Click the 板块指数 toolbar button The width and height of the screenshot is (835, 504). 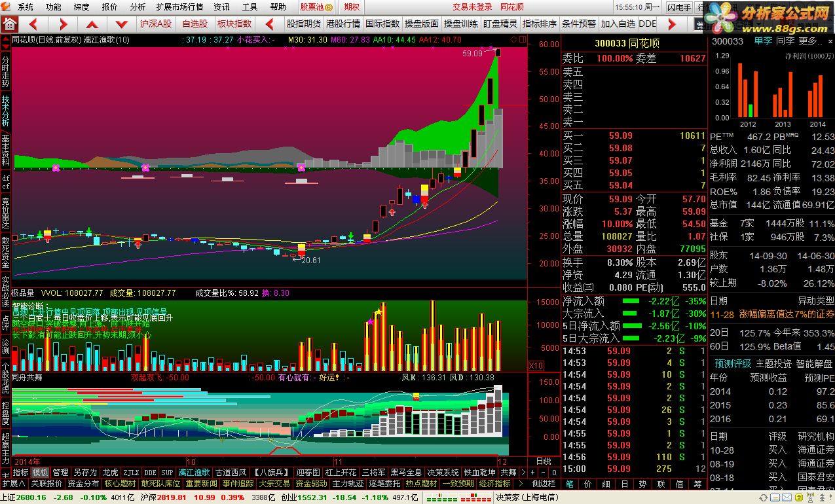click(x=234, y=24)
